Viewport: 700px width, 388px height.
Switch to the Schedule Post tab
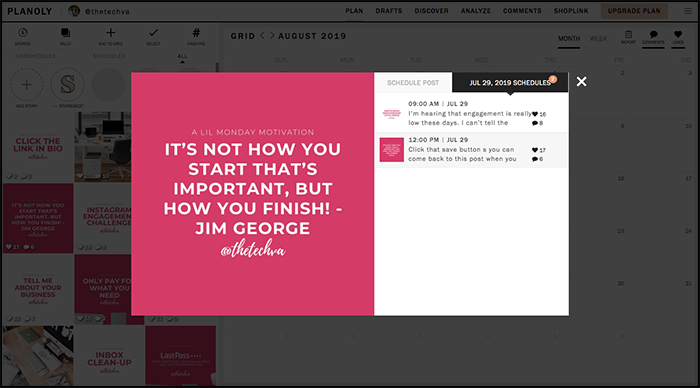(413, 83)
